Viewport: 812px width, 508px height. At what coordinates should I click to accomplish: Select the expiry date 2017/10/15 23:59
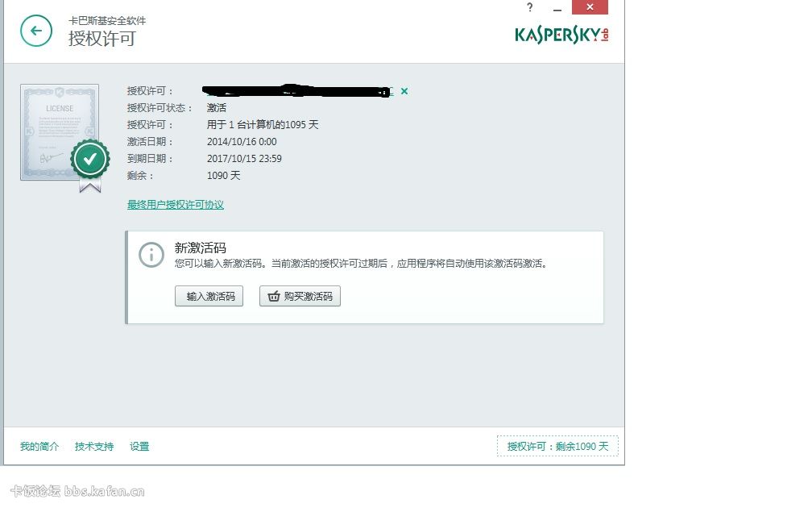coord(244,159)
